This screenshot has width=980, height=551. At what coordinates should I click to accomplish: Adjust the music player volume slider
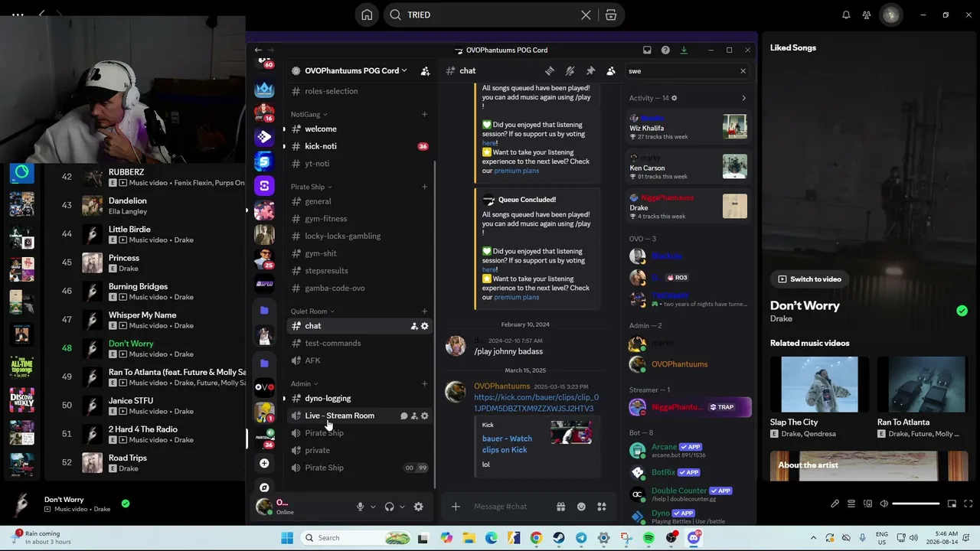[916, 504]
